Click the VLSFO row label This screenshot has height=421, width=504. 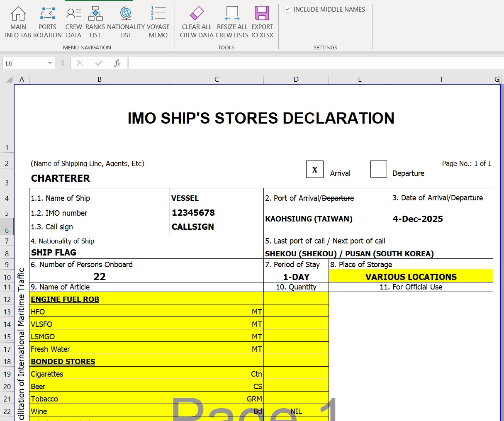pos(41,324)
